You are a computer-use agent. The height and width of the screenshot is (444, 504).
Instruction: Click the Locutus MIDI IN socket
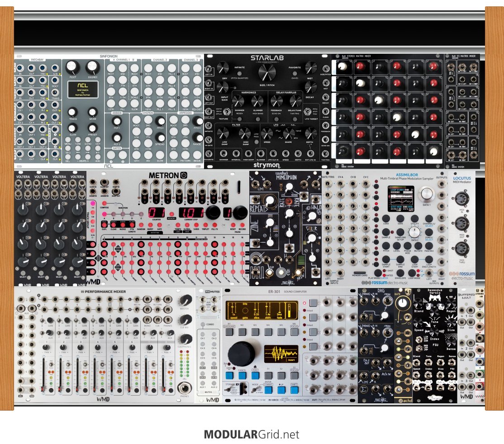tap(462, 199)
